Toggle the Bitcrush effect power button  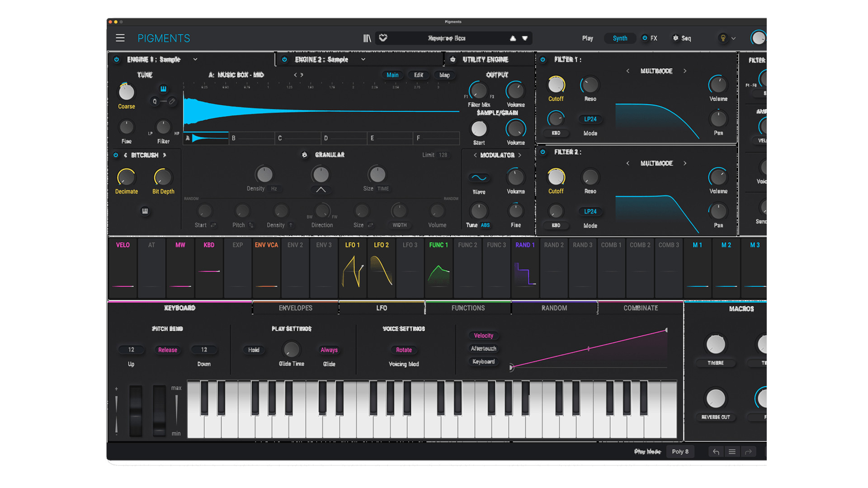point(116,155)
